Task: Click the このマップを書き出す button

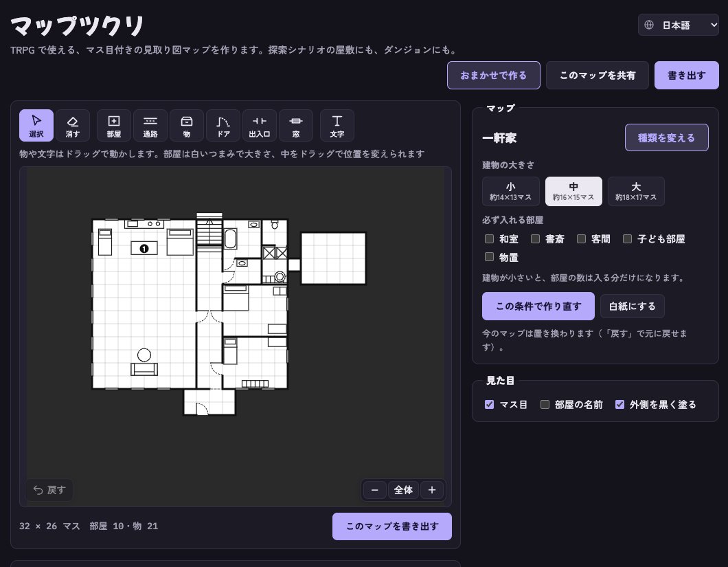Action: pos(392,526)
